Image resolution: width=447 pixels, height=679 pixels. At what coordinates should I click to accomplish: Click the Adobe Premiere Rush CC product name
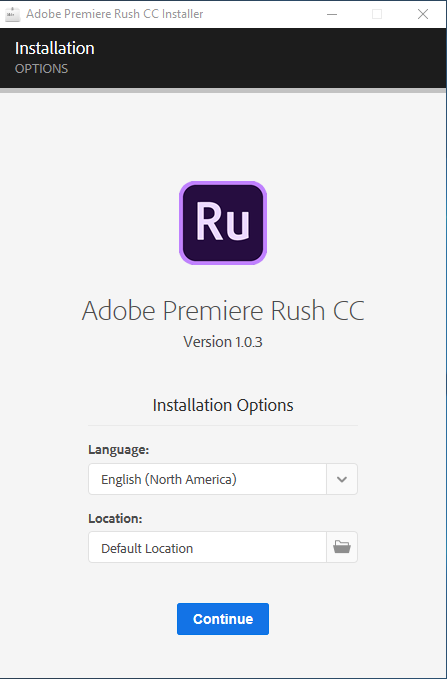pos(223,310)
